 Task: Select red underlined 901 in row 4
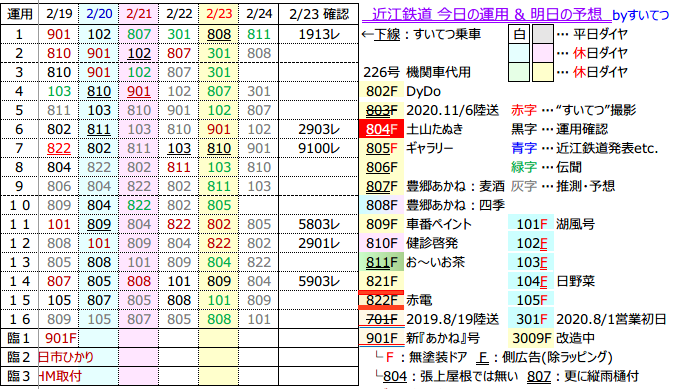[x=139, y=91]
